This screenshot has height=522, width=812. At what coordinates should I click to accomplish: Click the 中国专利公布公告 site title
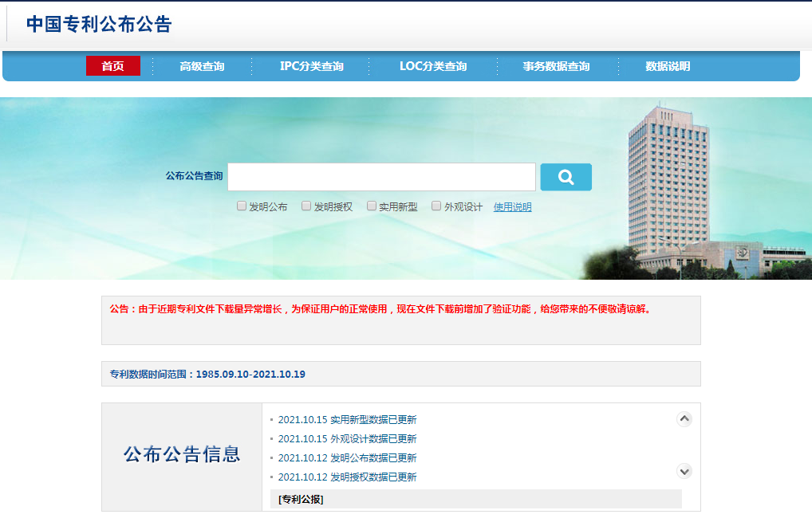[x=99, y=24]
